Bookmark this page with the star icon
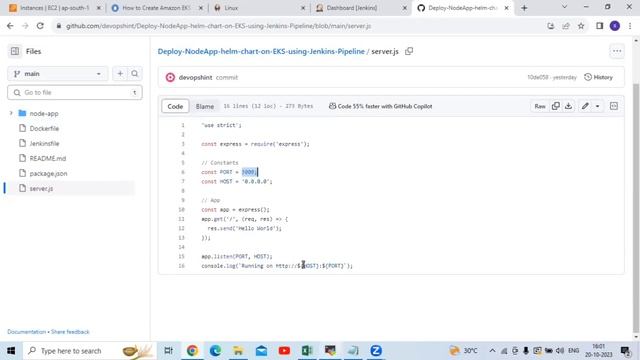 pos(581,26)
